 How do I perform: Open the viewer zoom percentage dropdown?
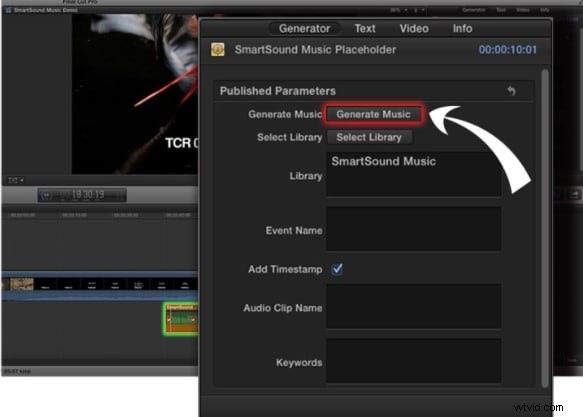coord(399,10)
